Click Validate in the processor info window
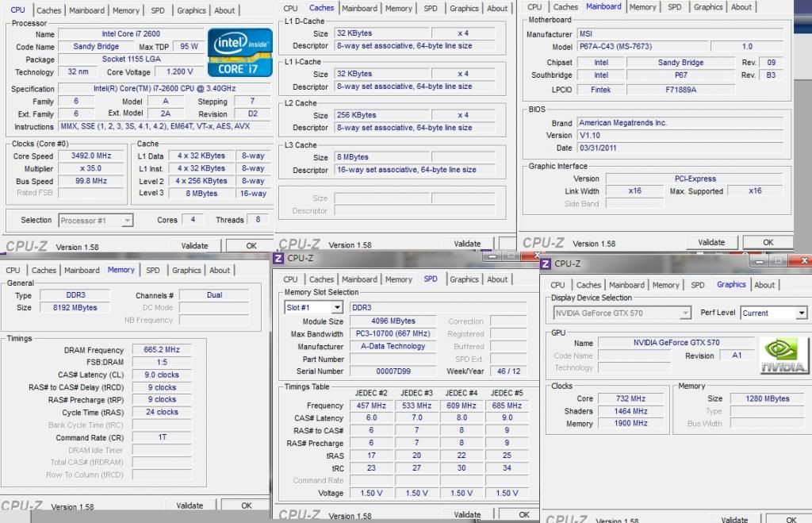 (x=195, y=246)
